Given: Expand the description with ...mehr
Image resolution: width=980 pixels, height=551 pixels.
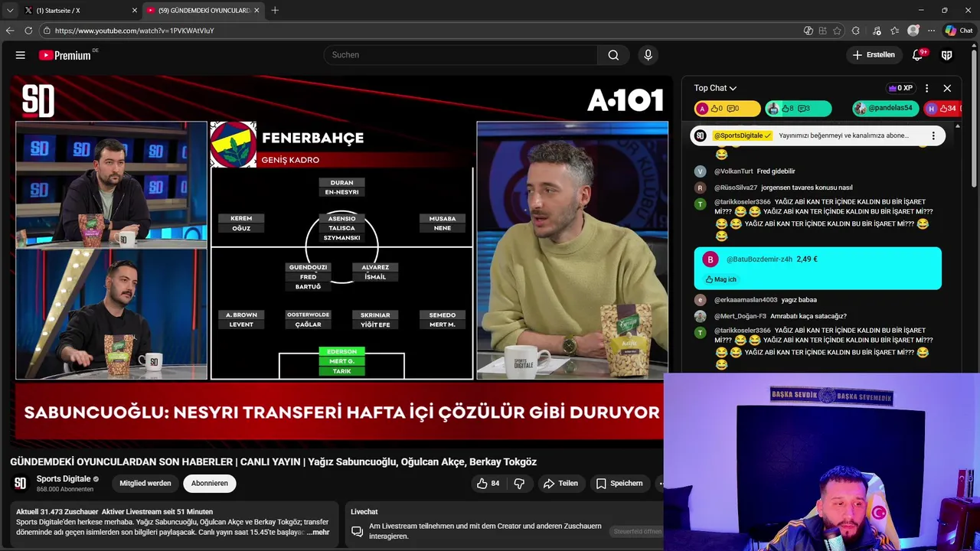Looking at the screenshot, I should (318, 532).
